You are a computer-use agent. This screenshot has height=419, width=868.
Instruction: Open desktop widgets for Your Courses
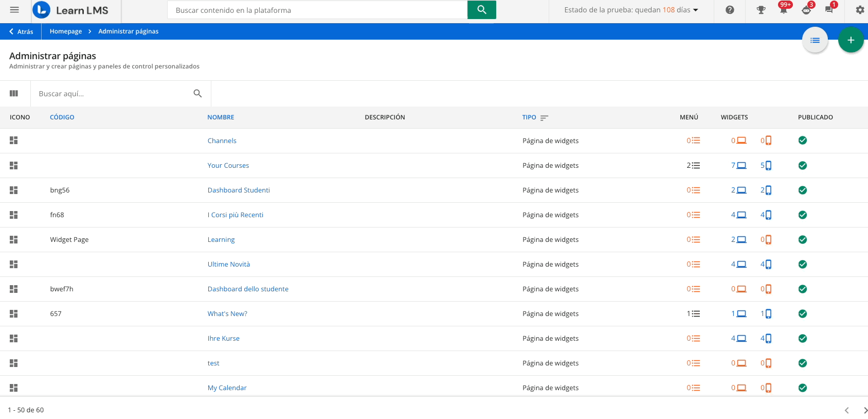(x=738, y=165)
